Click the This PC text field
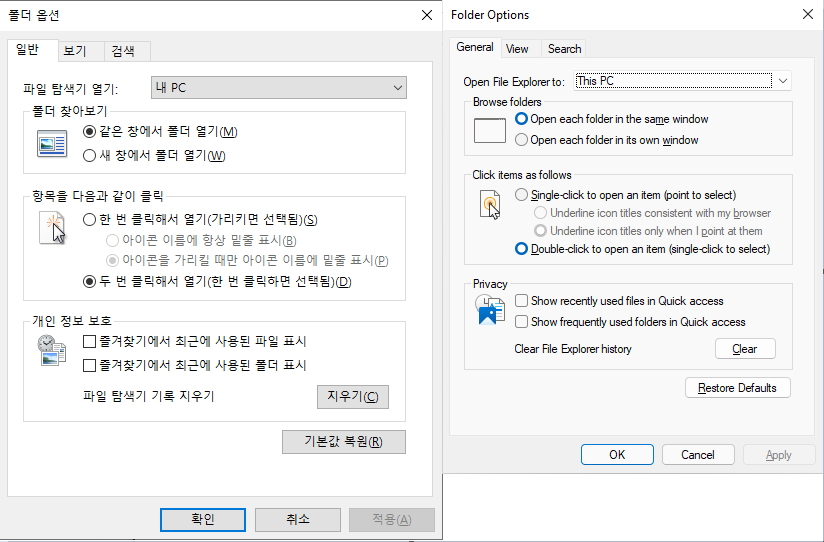824x542 pixels. [673, 81]
